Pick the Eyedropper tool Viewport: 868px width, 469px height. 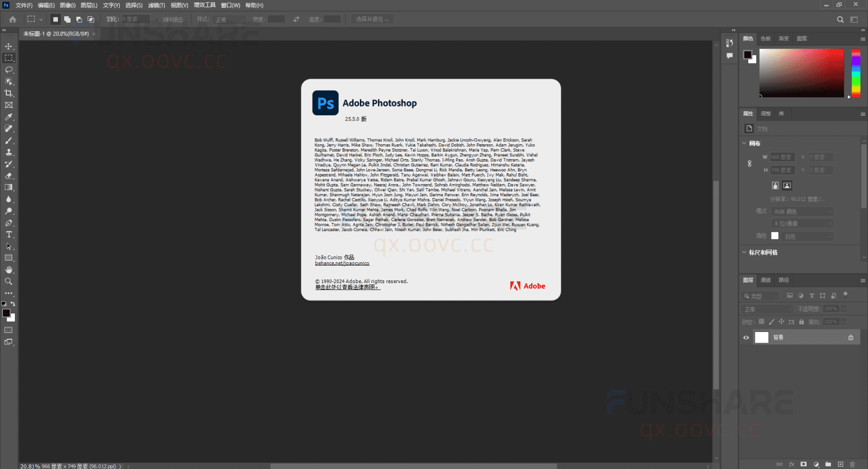(x=9, y=116)
